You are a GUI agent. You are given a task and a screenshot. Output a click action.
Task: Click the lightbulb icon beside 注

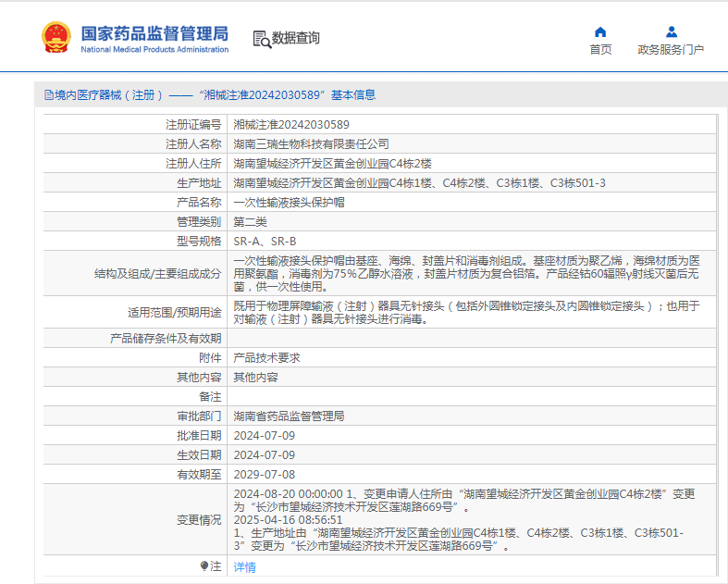tap(204, 565)
